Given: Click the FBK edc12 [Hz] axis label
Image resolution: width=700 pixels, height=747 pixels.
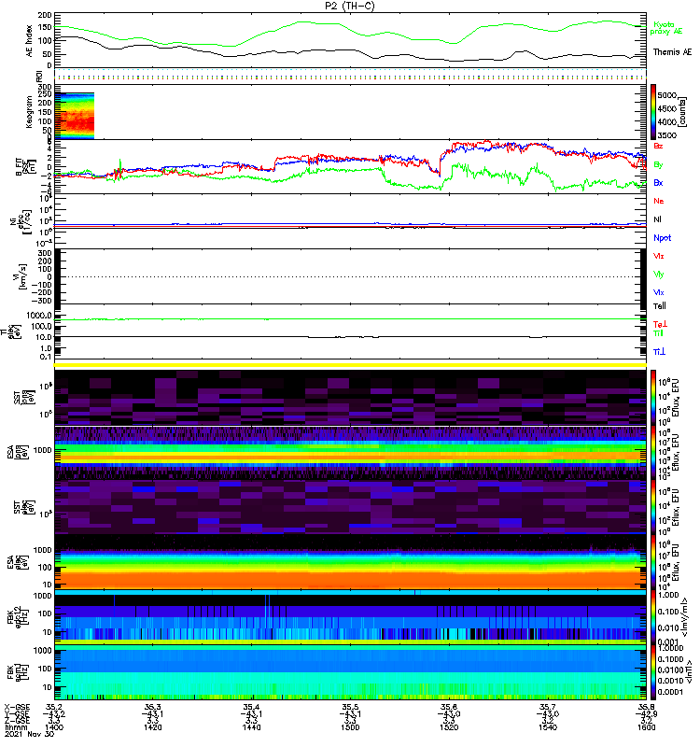Looking at the screenshot, I should 17,617.
